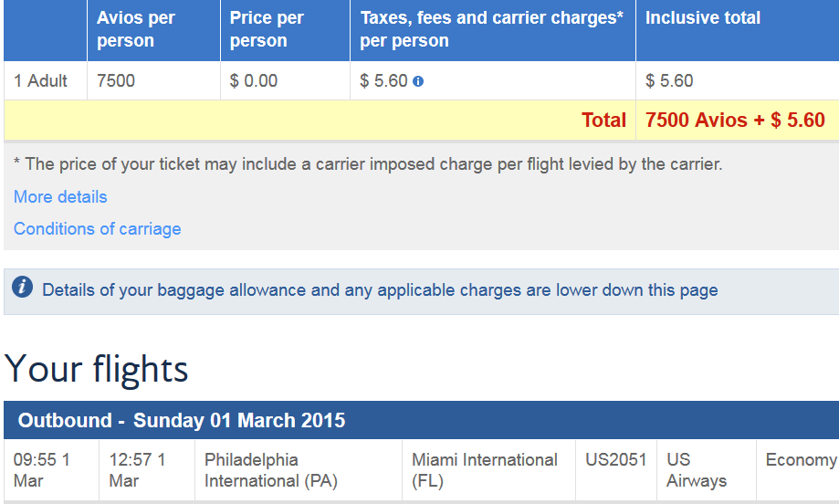Click the 09:55 1 Mar departure time
Screen dimensions: 839x504
tap(42, 470)
